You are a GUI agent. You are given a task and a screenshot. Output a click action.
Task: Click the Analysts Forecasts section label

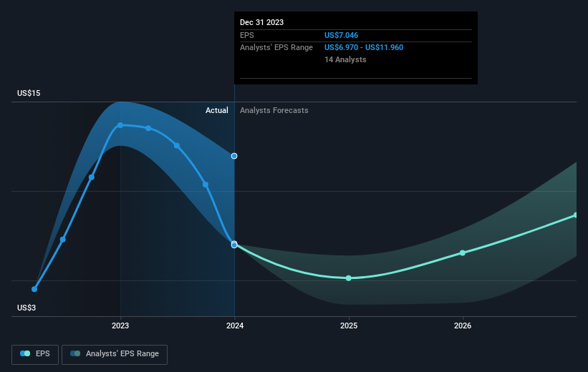(x=274, y=110)
